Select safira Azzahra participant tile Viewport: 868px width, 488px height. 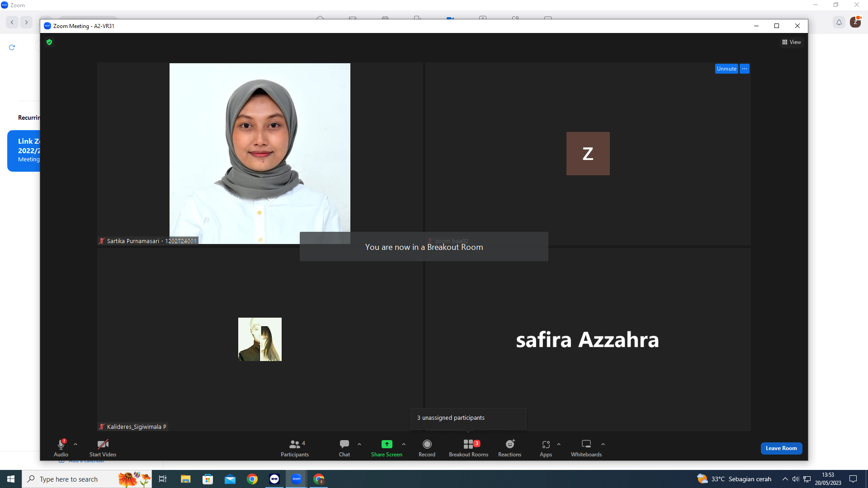click(x=588, y=339)
